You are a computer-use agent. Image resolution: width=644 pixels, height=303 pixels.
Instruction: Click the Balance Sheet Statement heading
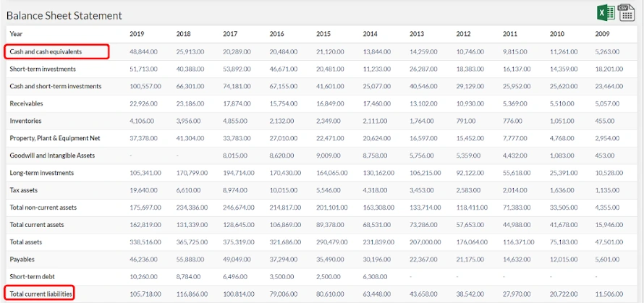pos(64,15)
